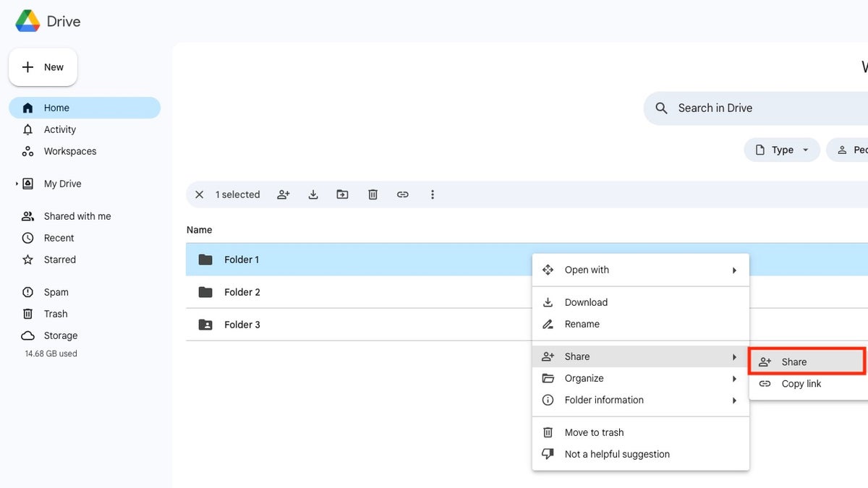Click the copy link toolbar icon

click(403, 194)
